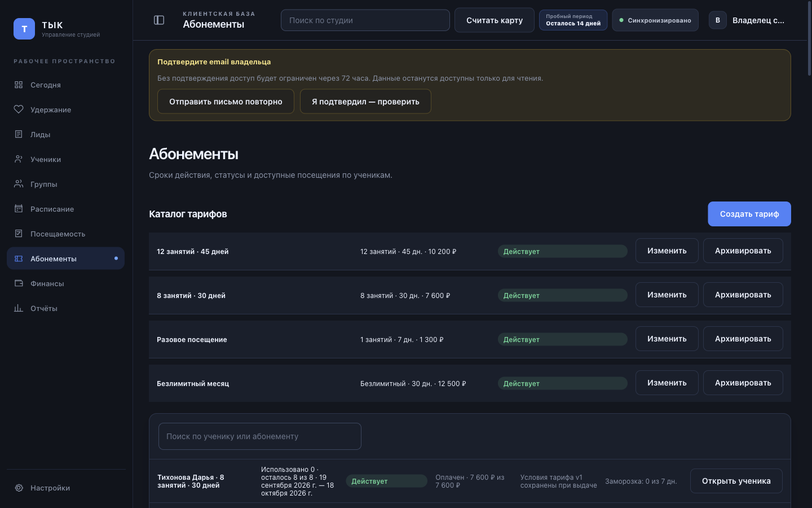812x508 pixels.
Task: Click the Расписание calendar icon
Action: (19, 209)
